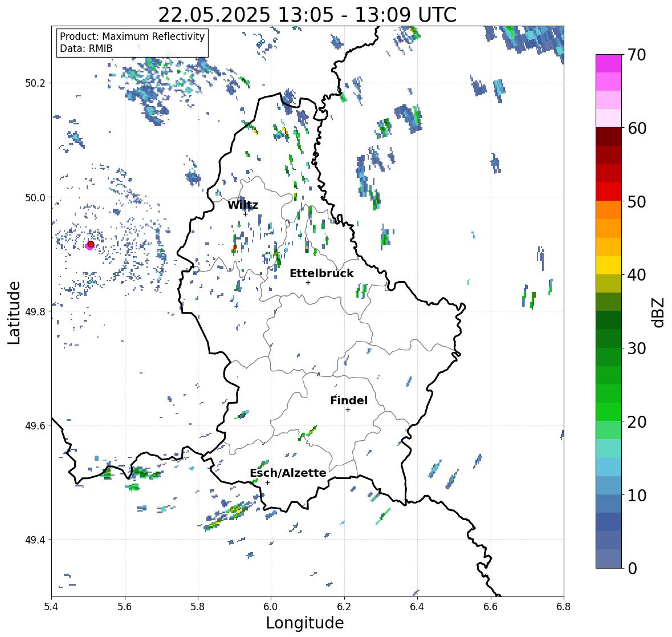Click the Latitude axis label
This screenshot has width=672, height=637.
point(14,313)
